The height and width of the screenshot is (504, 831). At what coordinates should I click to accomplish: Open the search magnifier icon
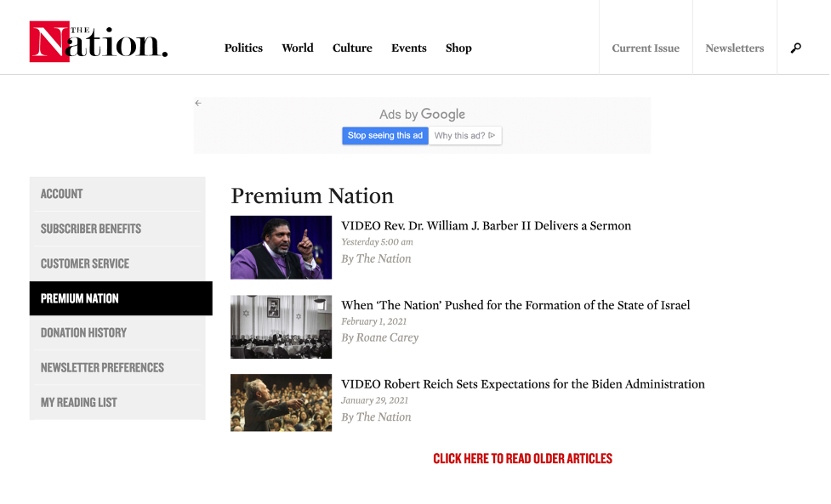click(x=796, y=48)
